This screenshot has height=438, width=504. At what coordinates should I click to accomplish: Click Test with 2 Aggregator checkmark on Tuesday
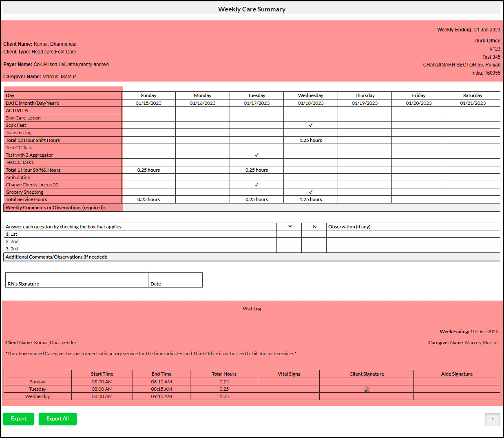256,155
